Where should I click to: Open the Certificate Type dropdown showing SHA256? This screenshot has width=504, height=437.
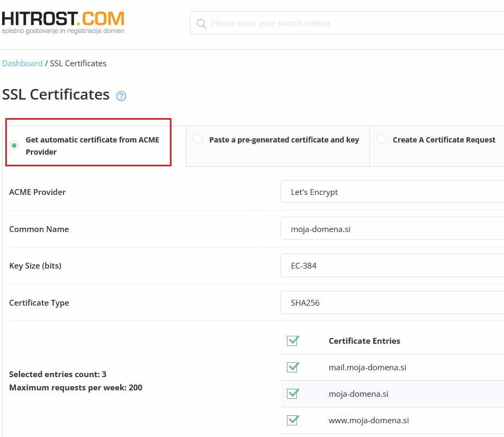click(392, 302)
